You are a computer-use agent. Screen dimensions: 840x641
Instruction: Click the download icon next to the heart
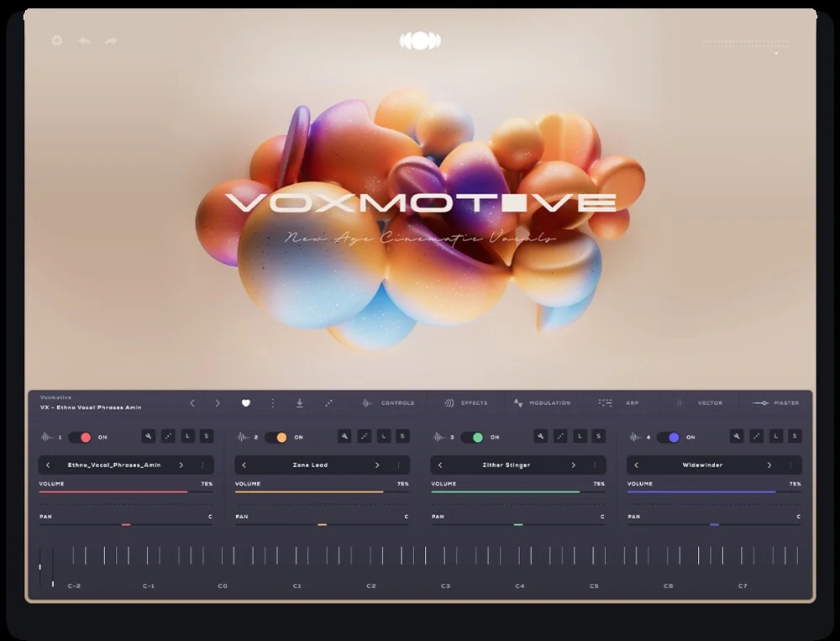click(x=299, y=403)
